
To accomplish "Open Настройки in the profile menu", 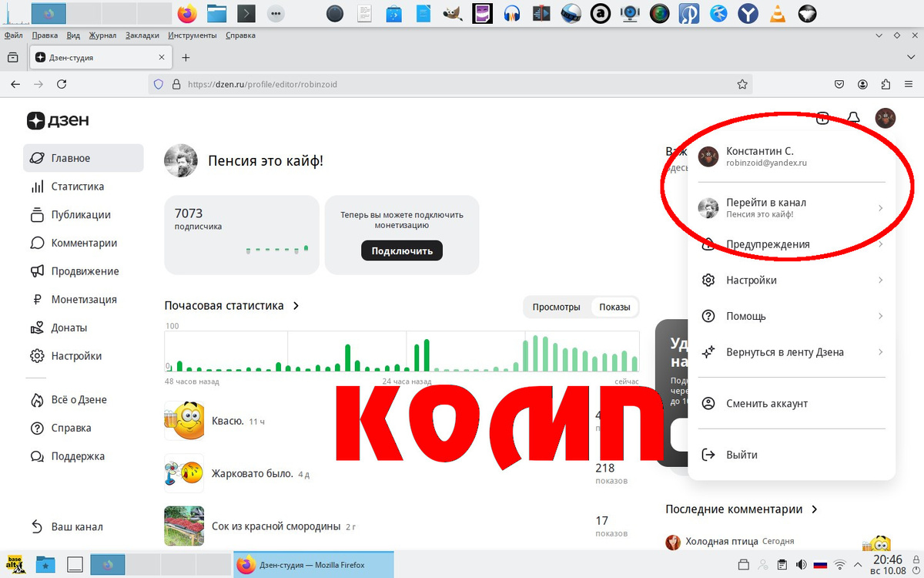I will click(x=792, y=281).
